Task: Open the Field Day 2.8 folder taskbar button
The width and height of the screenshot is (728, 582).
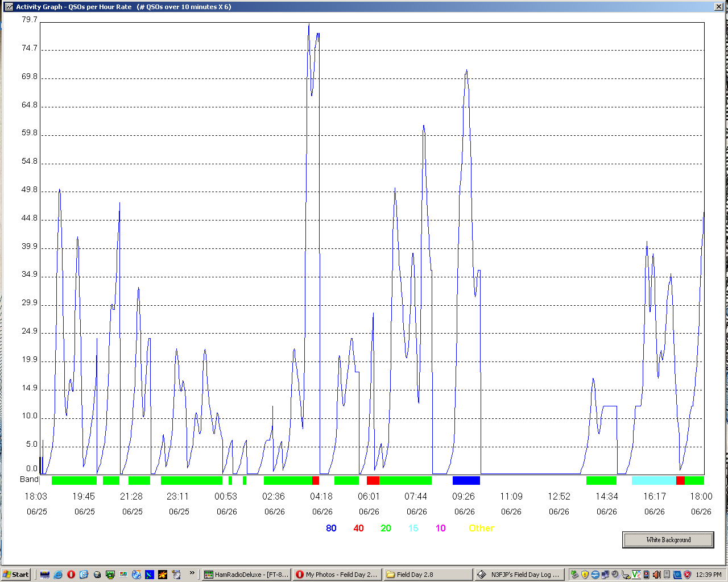Action: (429, 575)
